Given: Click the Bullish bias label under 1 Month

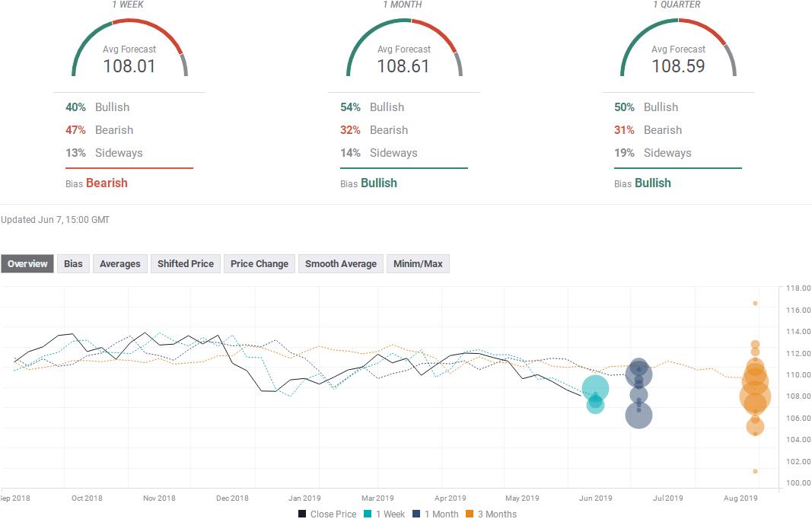Looking at the screenshot, I should click(379, 183).
